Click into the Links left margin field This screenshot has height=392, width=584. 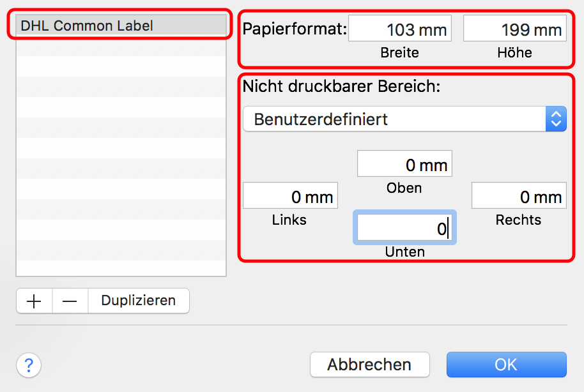(x=290, y=195)
